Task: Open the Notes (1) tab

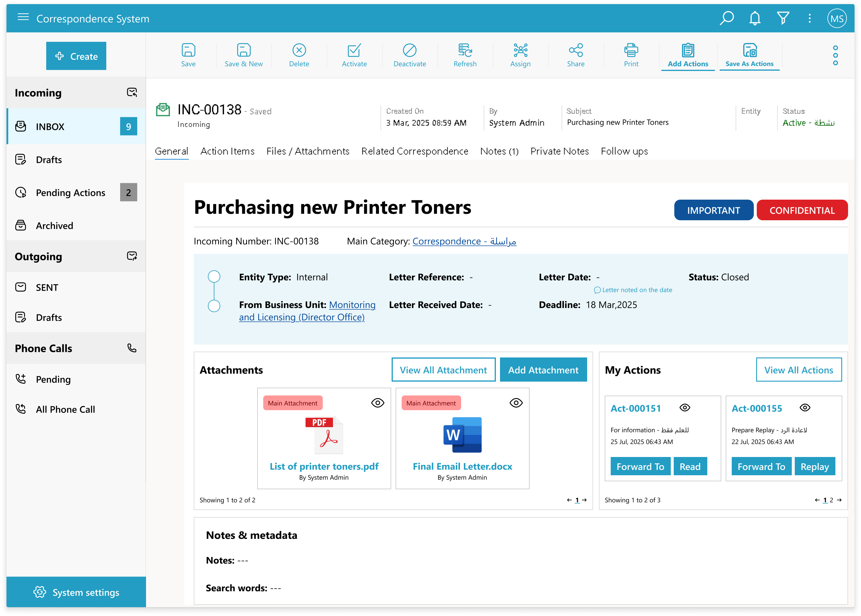Action: click(x=499, y=151)
